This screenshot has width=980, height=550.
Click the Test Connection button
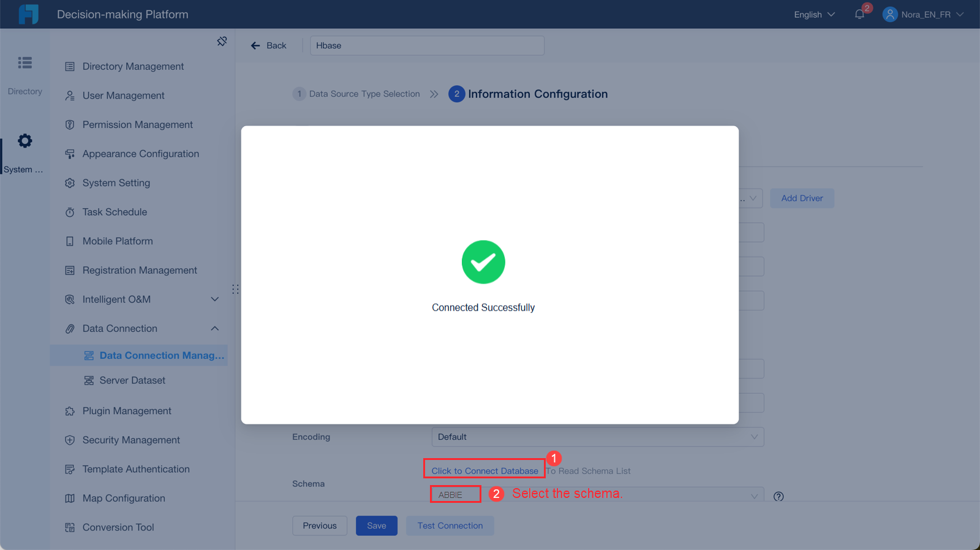pyautogui.click(x=450, y=526)
